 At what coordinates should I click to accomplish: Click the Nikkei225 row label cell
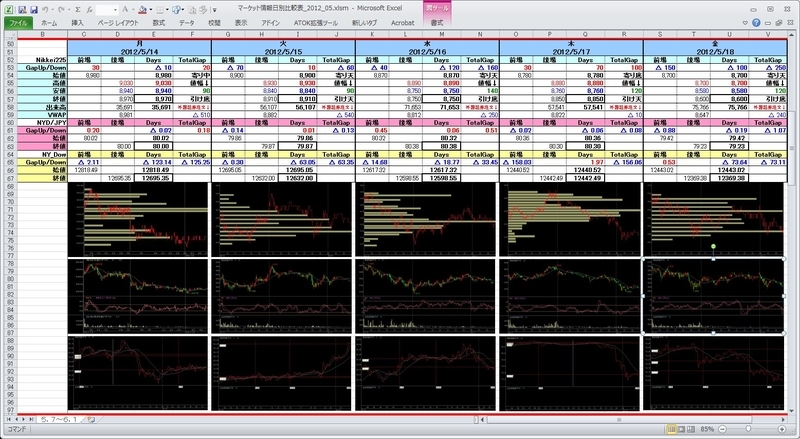coord(42,60)
